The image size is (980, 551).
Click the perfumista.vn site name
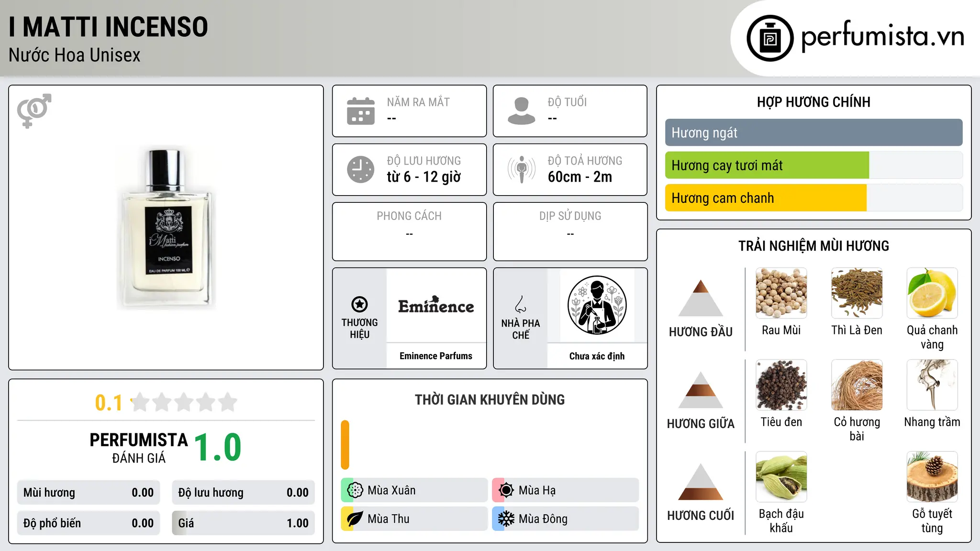tap(882, 36)
